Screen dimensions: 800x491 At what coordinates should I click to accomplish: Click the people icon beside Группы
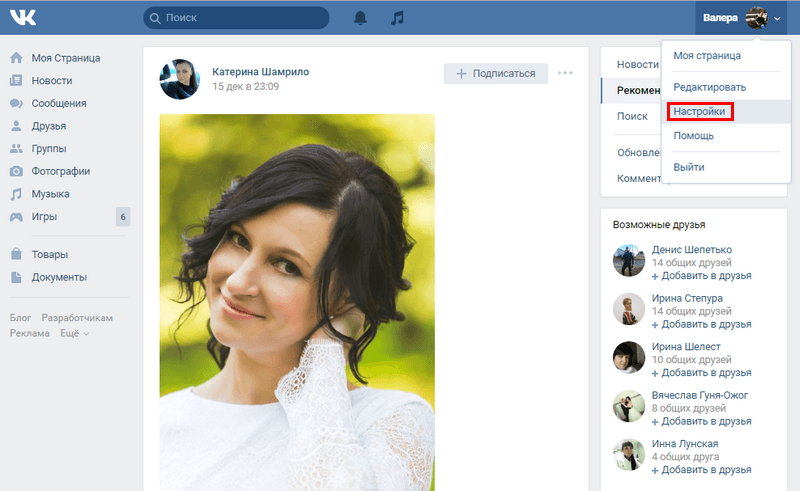tap(16, 149)
